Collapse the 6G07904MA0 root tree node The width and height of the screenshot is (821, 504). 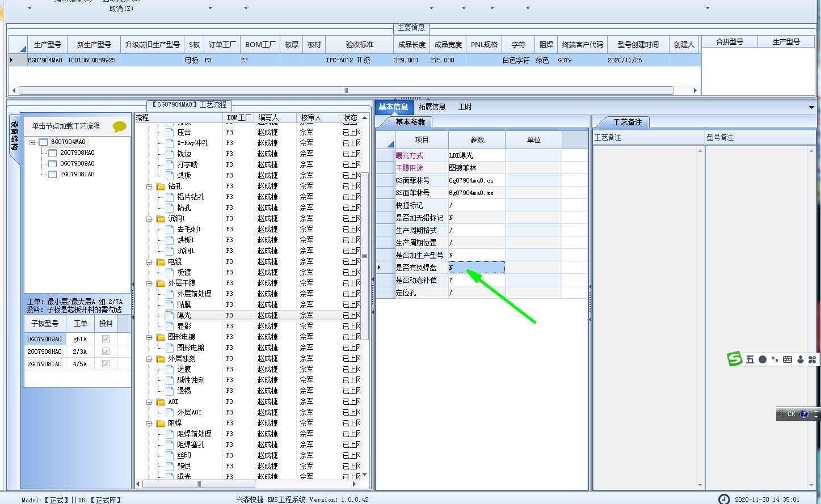pyautogui.click(x=32, y=142)
